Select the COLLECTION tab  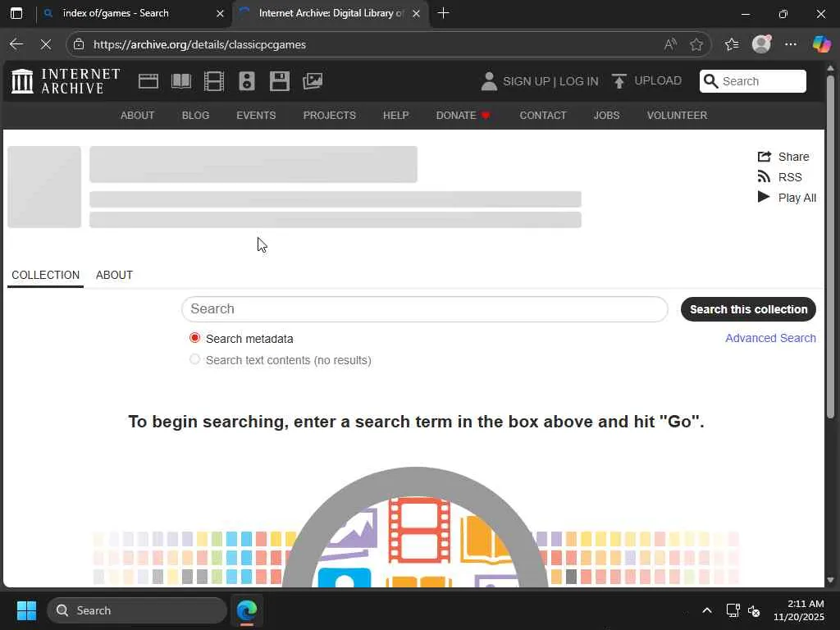[x=46, y=275]
